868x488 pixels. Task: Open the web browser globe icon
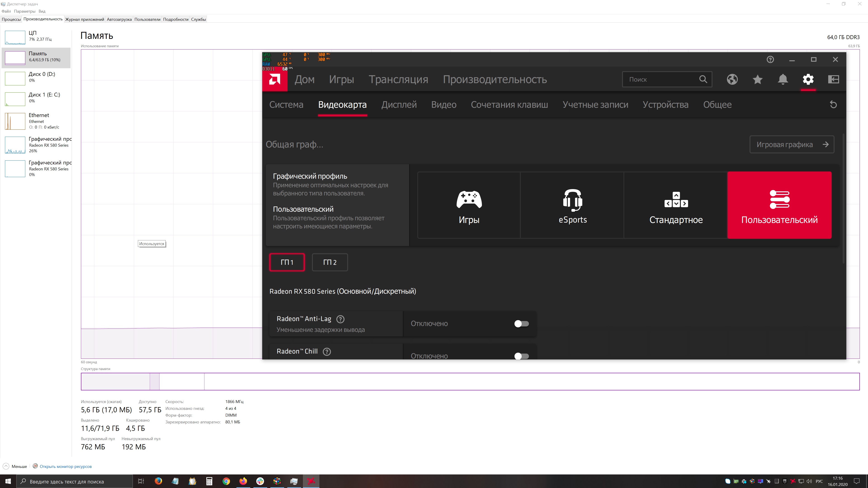coord(732,80)
